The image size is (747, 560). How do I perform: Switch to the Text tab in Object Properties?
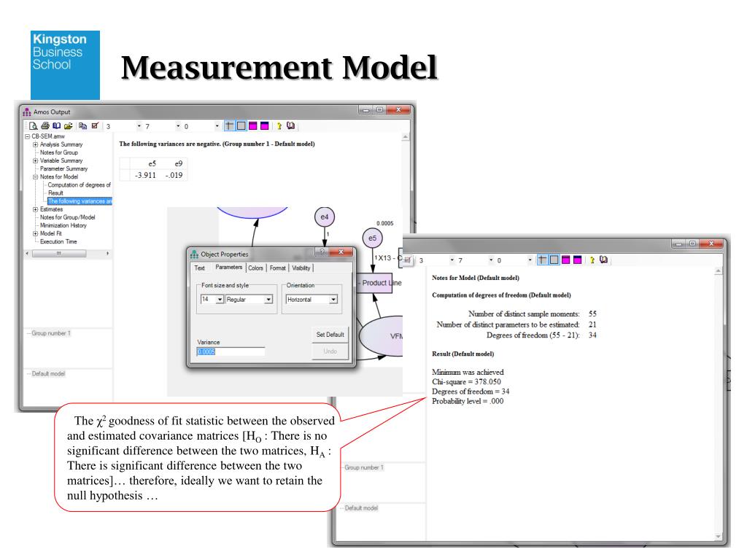[x=200, y=268]
